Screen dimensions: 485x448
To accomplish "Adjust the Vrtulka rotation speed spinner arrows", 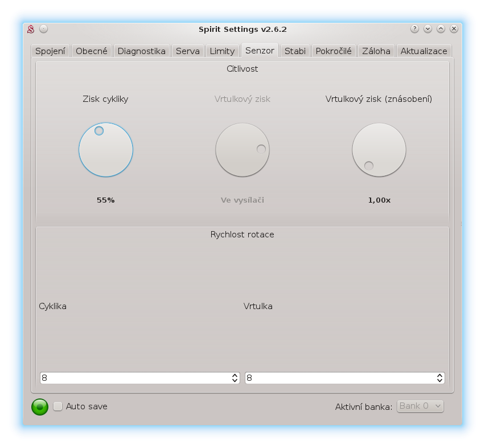I will 439,378.
